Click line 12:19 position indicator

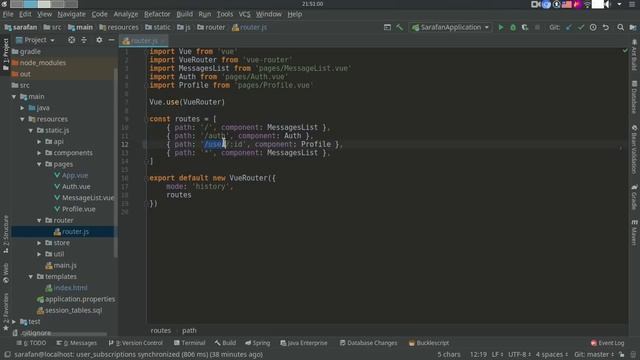coord(478,354)
